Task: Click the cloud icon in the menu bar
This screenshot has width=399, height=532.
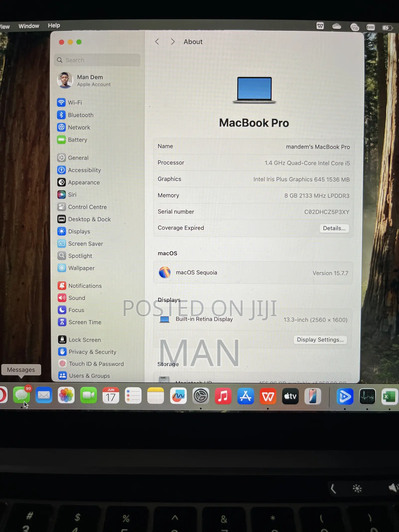Action: point(337,26)
